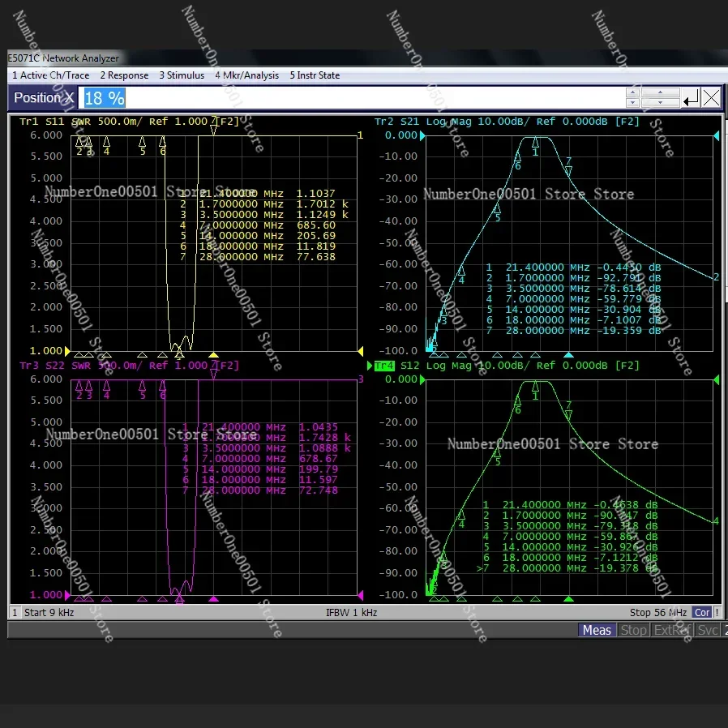728x728 pixels.
Task: Click marker 5 on the Tr2 S21 trace
Action: point(497,212)
